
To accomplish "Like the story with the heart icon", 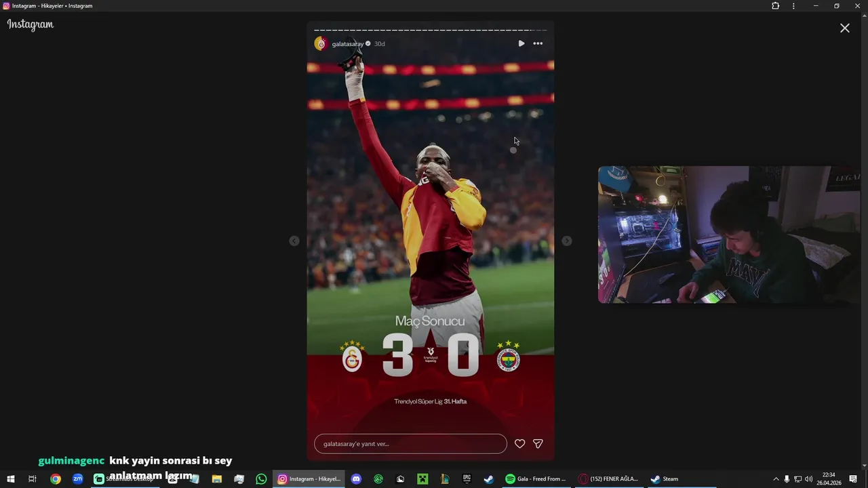I will point(519,444).
